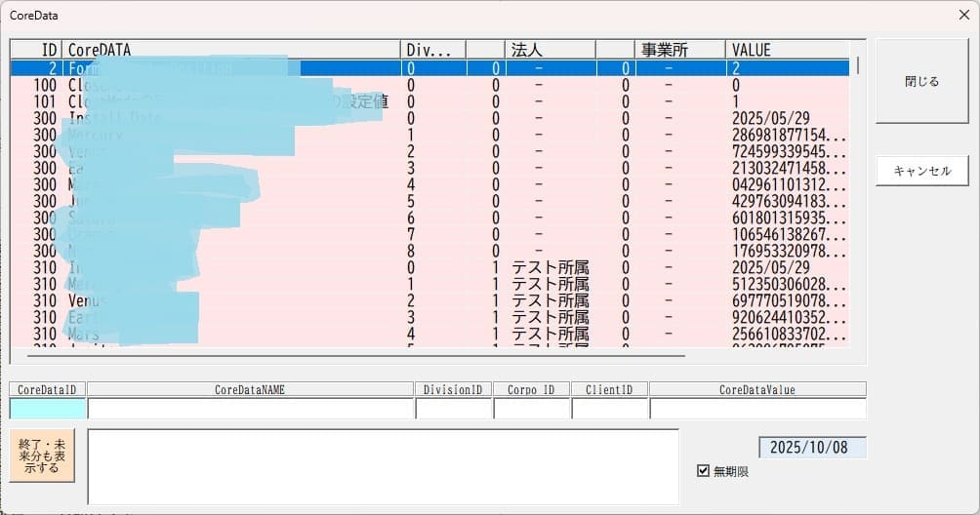Click the 2025/10/08 date field
Image resolution: width=980 pixels, height=515 pixels.
(811, 448)
